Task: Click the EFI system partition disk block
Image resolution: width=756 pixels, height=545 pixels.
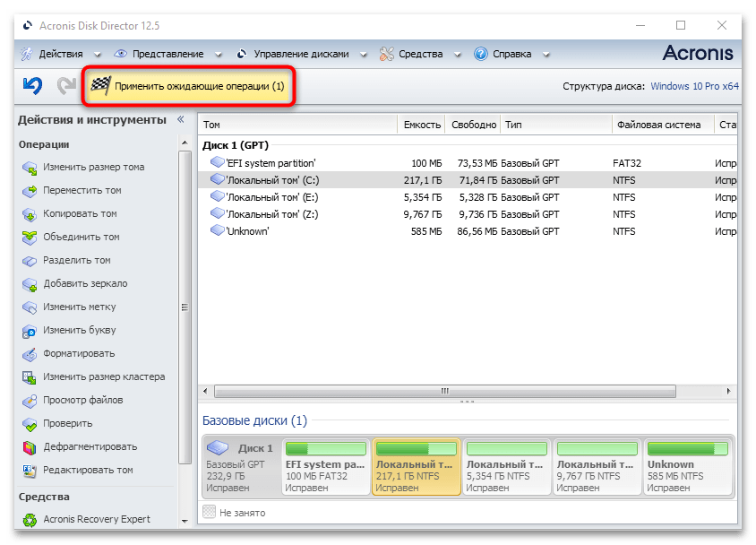Action: pyautogui.click(x=326, y=467)
